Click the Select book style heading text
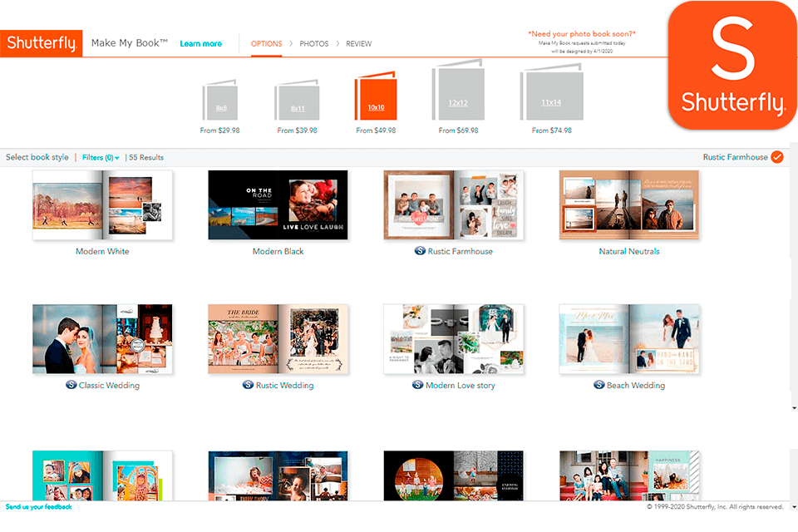Image resolution: width=798 pixels, height=532 pixels. click(x=37, y=157)
